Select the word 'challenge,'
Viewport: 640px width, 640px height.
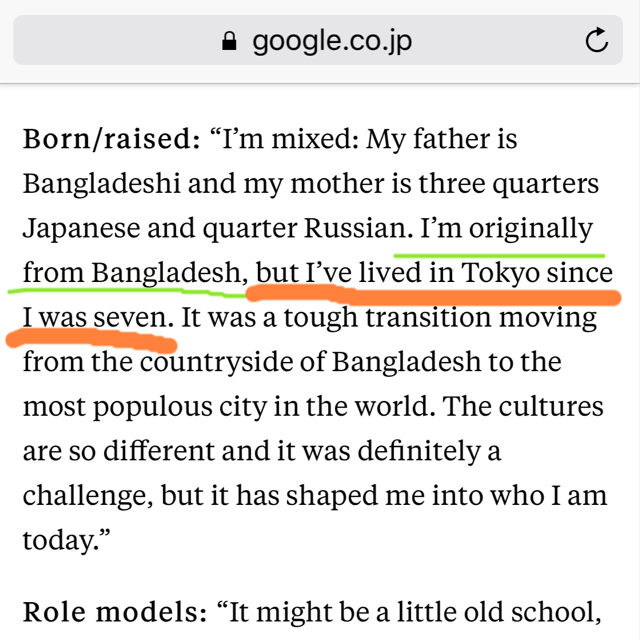88,496
